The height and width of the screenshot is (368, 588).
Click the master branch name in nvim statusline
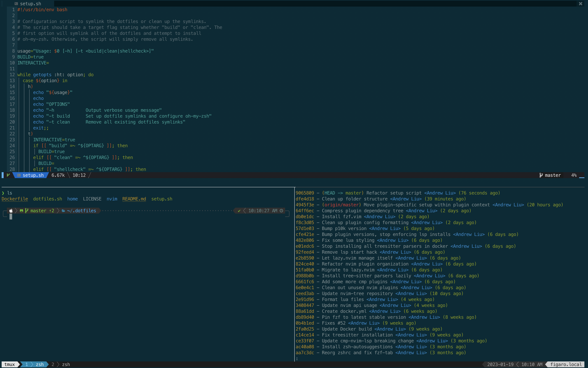point(553,175)
